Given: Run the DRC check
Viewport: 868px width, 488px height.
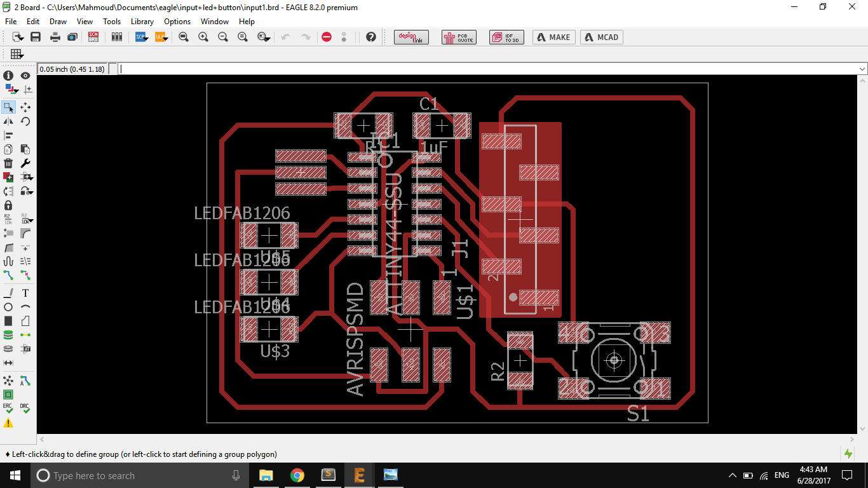Looking at the screenshot, I should tap(25, 409).
